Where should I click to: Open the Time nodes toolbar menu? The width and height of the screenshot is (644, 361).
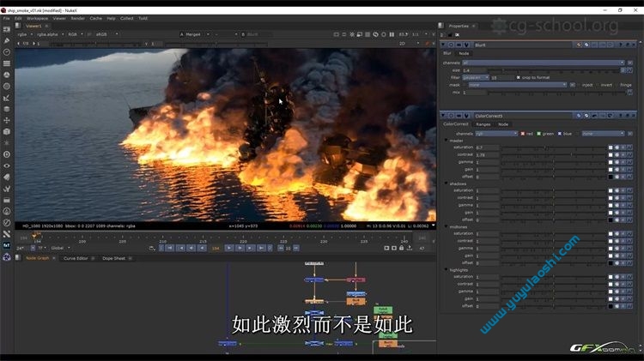click(x=7, y=52)
